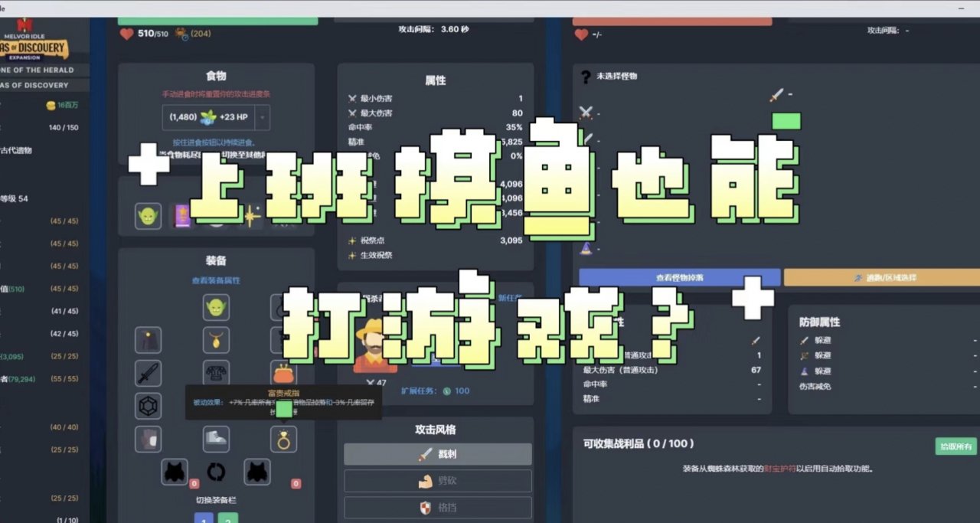Click the crossed swords icon in monster panel
980x523 pixels.
pos(586,113)
